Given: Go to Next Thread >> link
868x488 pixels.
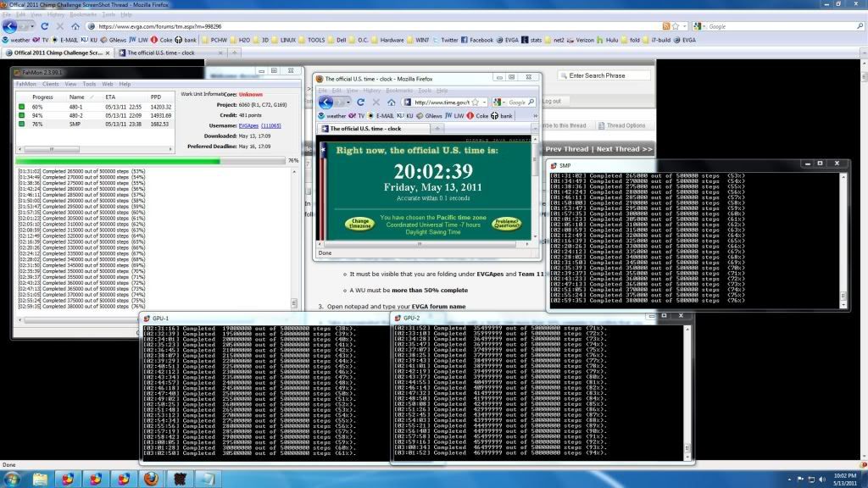Looking at the screenshot, I should tap(623, 149).
